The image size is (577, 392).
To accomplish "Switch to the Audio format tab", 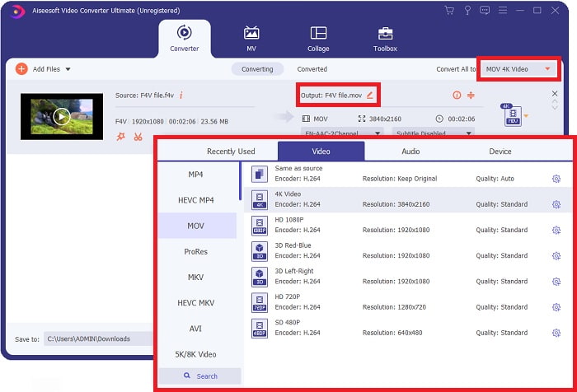I will (x=410, y=152).
